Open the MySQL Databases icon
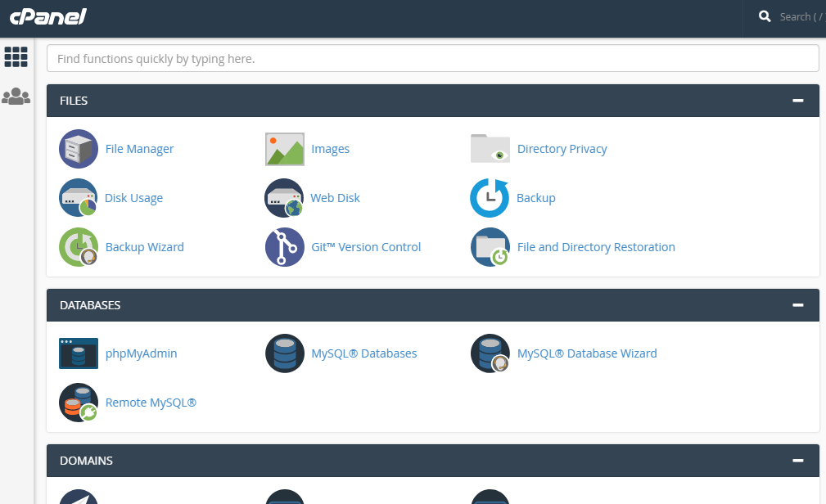 tap(285, 353)
